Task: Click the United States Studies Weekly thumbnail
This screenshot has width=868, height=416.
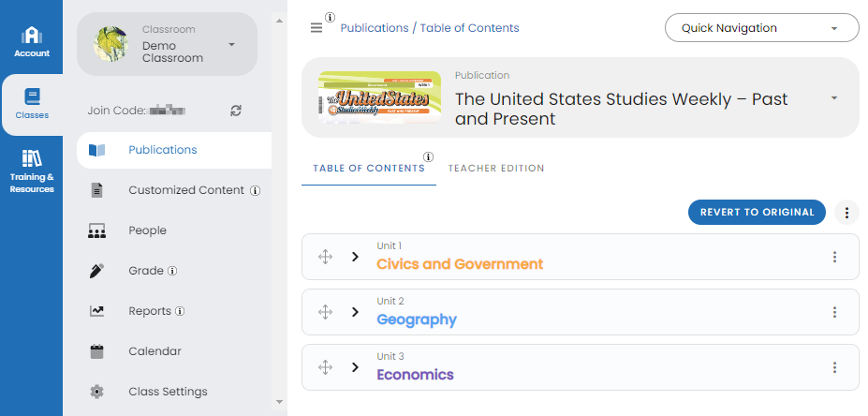Action: point(380,97)
